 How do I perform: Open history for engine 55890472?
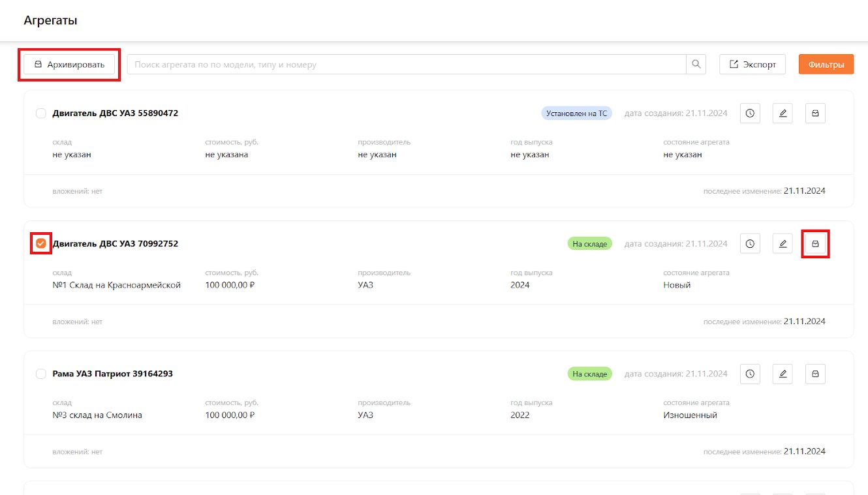(x=750, y=113)
